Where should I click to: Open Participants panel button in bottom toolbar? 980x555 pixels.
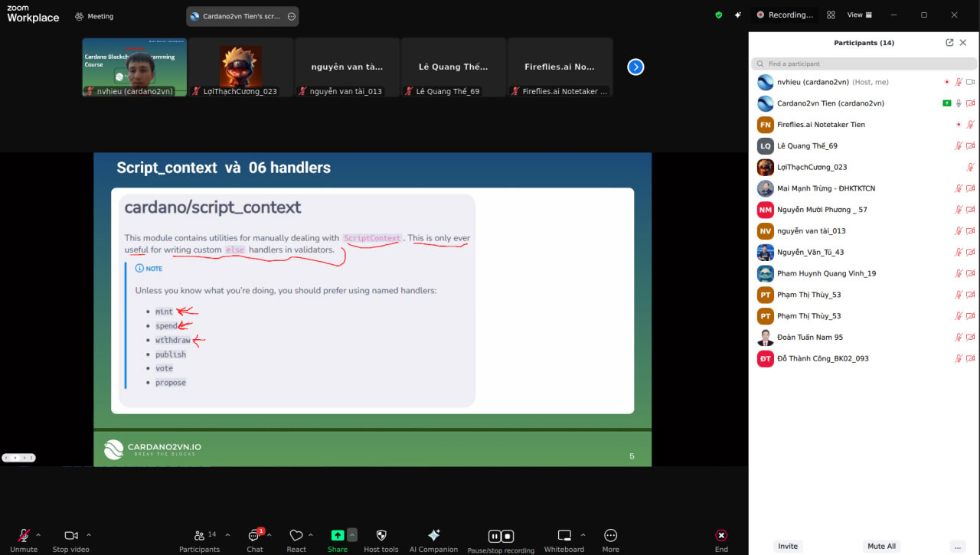199,539
